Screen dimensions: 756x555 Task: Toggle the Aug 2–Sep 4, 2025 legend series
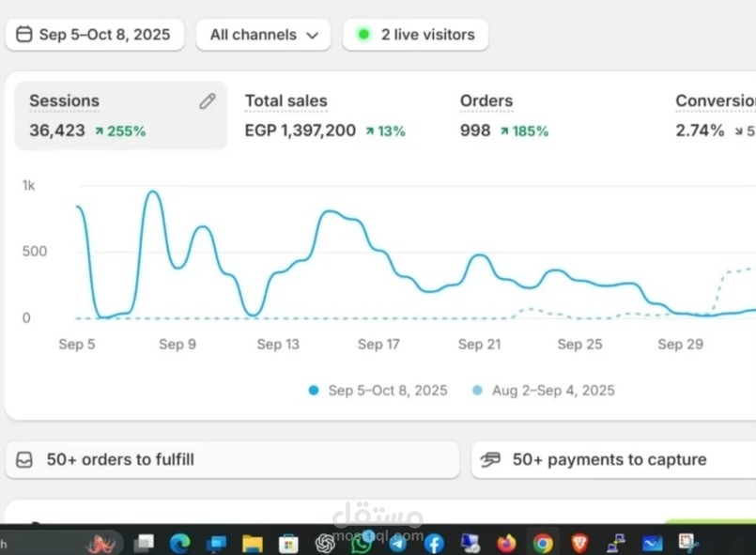(x=544, y=390)
